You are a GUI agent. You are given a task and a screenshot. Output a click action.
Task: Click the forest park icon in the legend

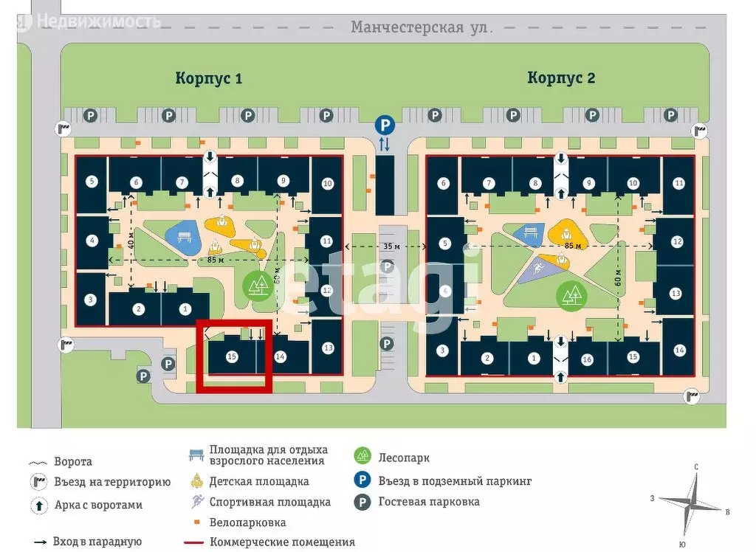(362, 456)
